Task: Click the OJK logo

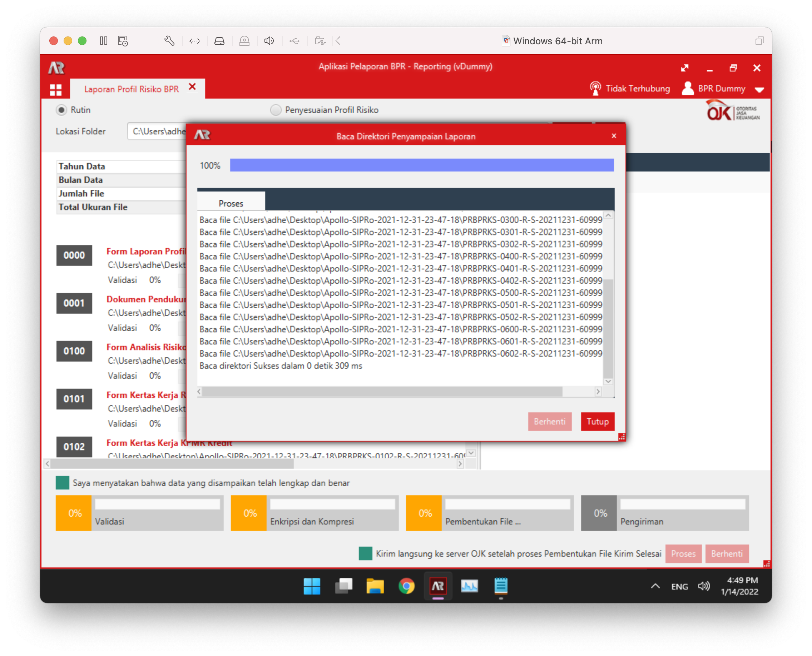Action: [733, 111]
